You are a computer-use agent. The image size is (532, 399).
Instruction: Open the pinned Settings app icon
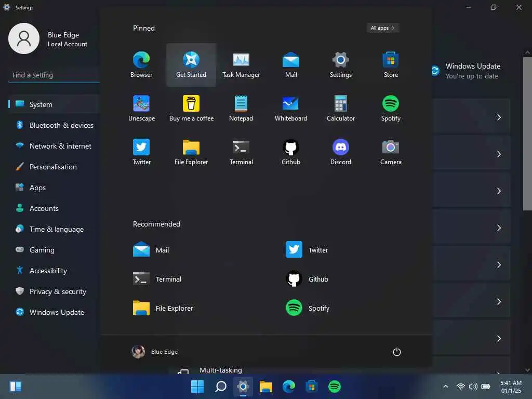(x=341, y=65)
